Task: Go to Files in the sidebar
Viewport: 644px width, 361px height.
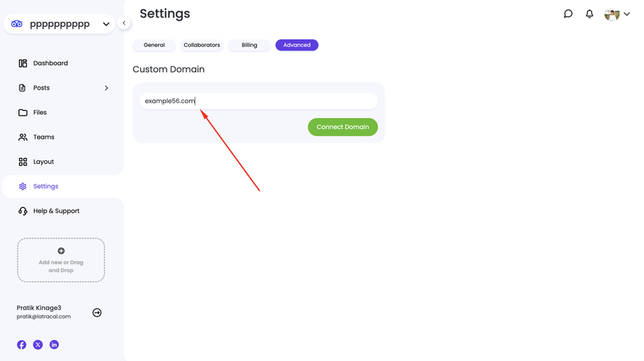Action: (40, 113)
